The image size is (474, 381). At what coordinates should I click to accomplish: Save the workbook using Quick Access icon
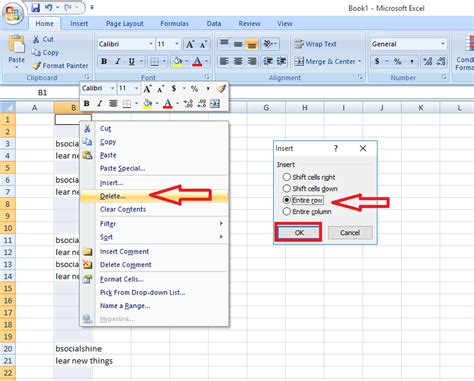point(35,7)
